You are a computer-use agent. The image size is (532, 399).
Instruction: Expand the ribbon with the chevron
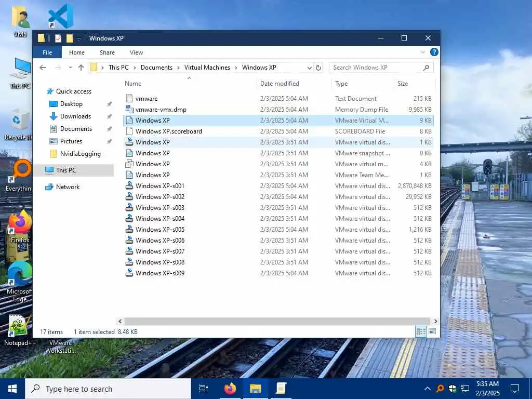point(423,52)
